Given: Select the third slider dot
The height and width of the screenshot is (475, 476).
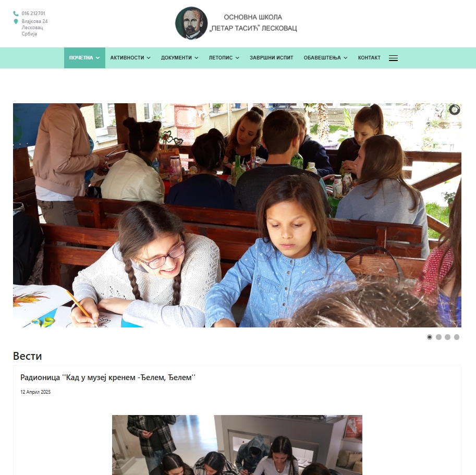Looking at the screenshot, I should click(x=447, y=337).
